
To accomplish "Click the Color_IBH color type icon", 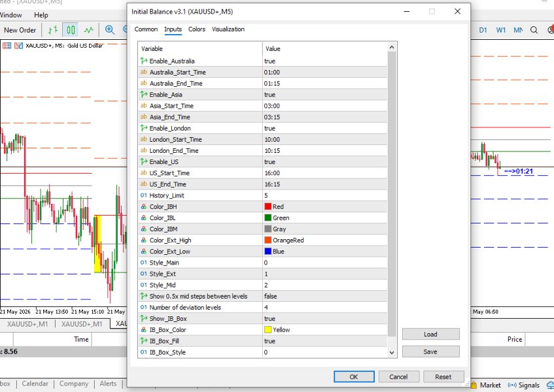I will tap(144, 206).
